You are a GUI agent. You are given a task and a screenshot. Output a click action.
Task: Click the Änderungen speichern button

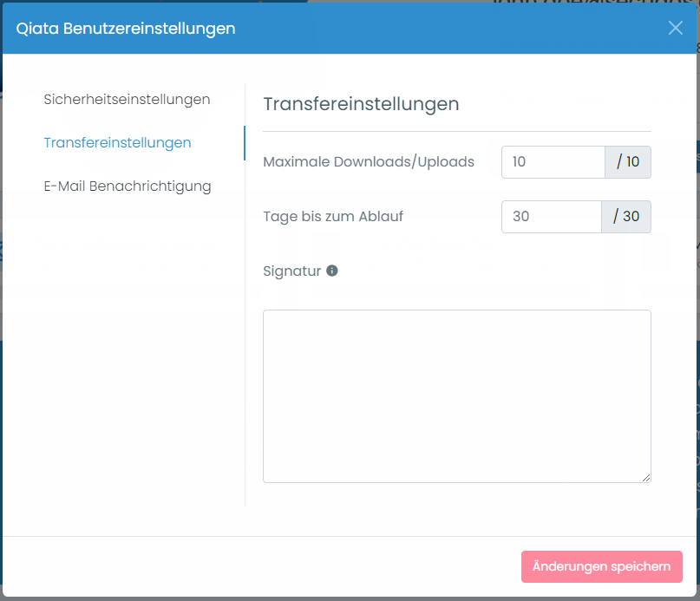602,566
